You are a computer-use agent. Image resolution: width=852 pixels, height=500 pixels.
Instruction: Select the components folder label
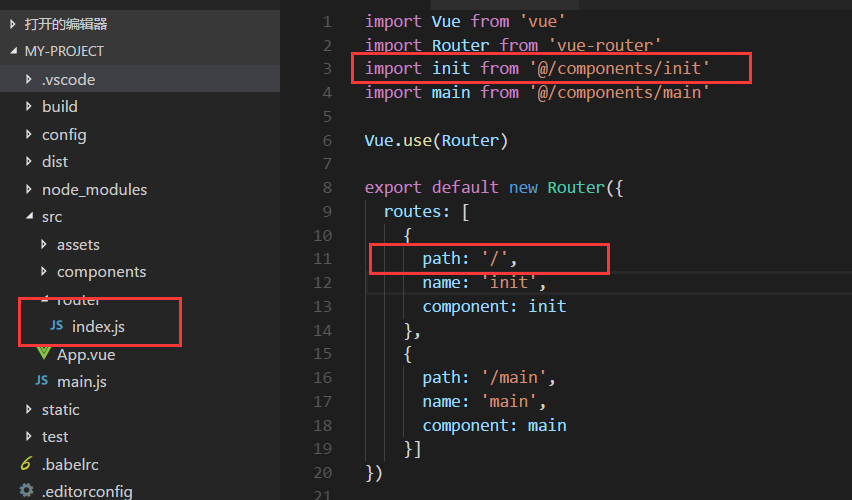click(x=101, y=272)
